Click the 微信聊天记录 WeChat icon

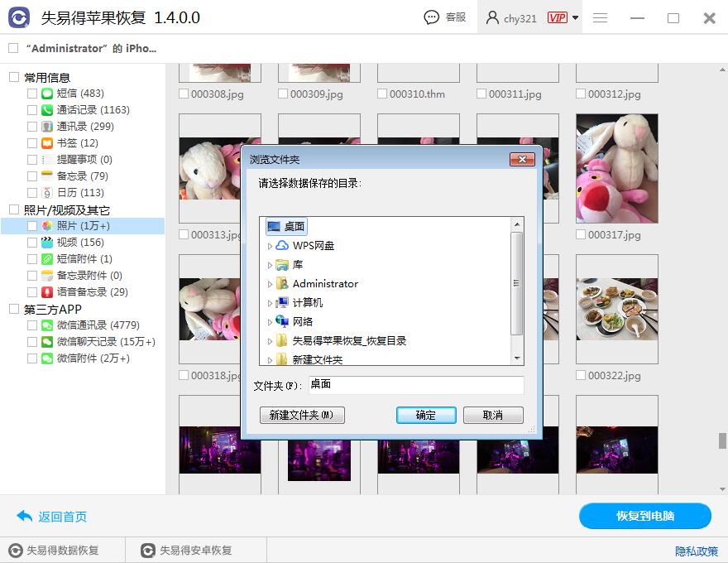pos(47,342)
